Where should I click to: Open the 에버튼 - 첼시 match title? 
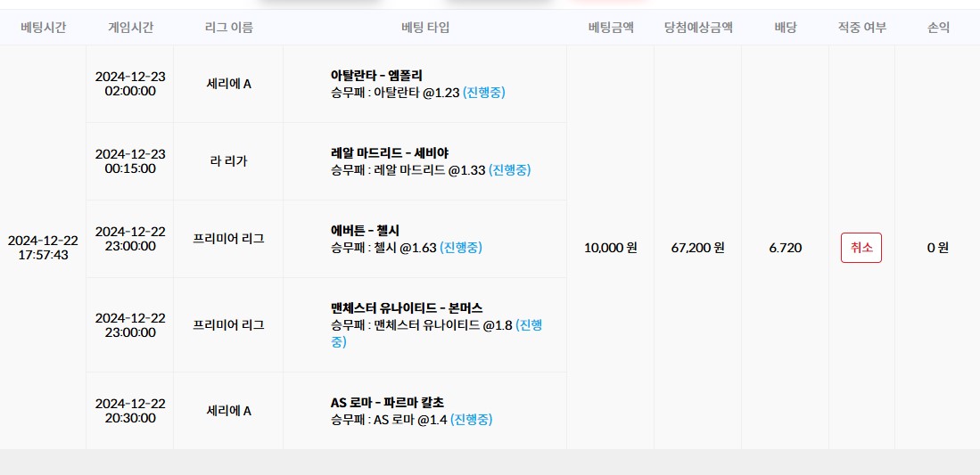pyautogui.click(x=365, y=230)
